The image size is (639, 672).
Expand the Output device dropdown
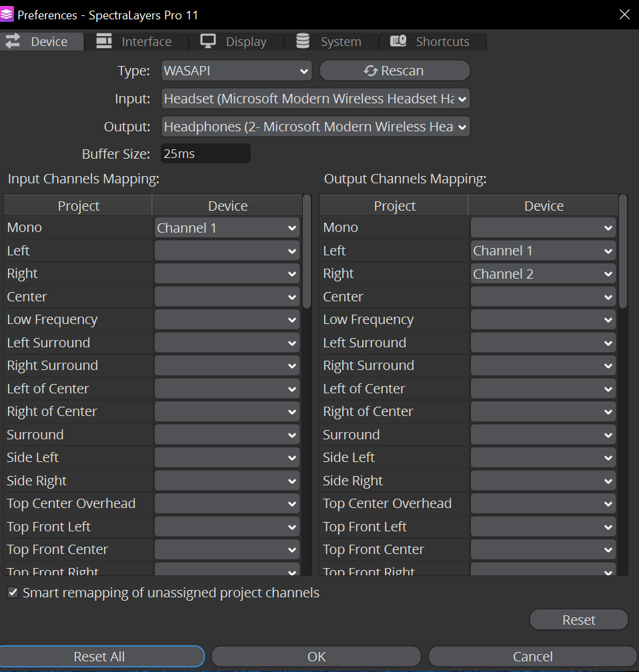pyautogui.click(x=315, y=127)
